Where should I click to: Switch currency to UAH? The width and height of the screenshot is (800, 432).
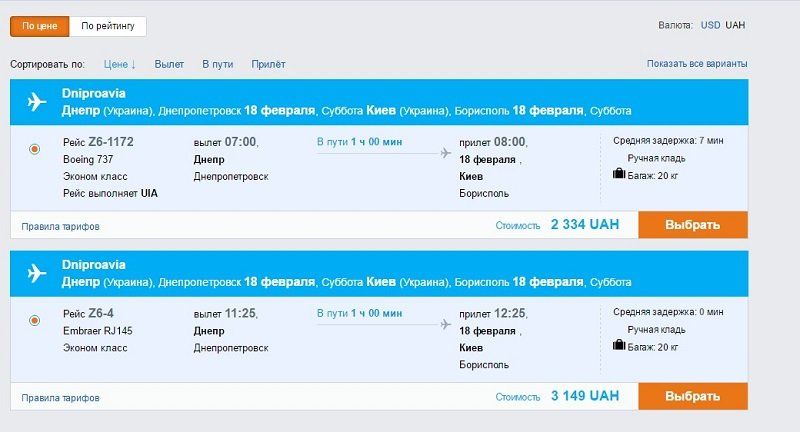[736, 24]
